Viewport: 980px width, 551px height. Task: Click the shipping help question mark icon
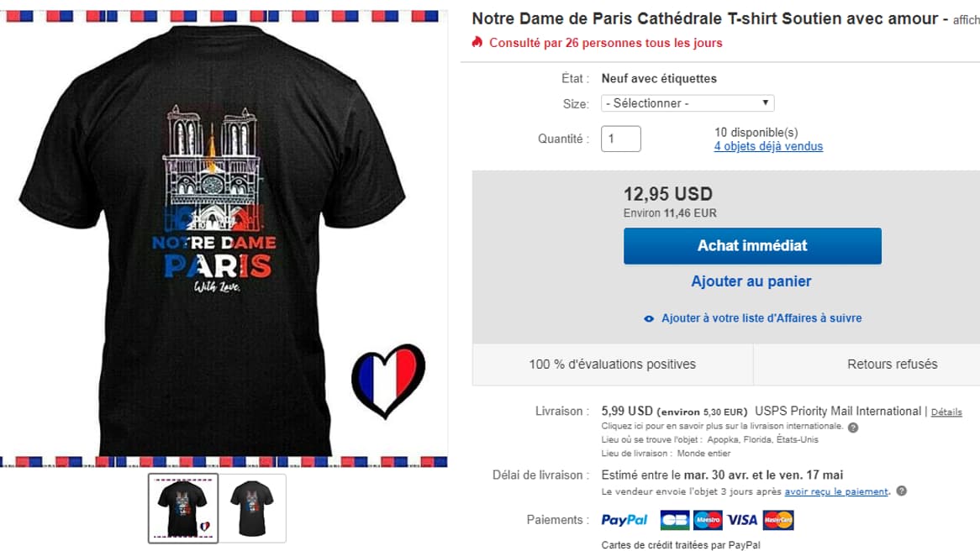pos(853,428)
